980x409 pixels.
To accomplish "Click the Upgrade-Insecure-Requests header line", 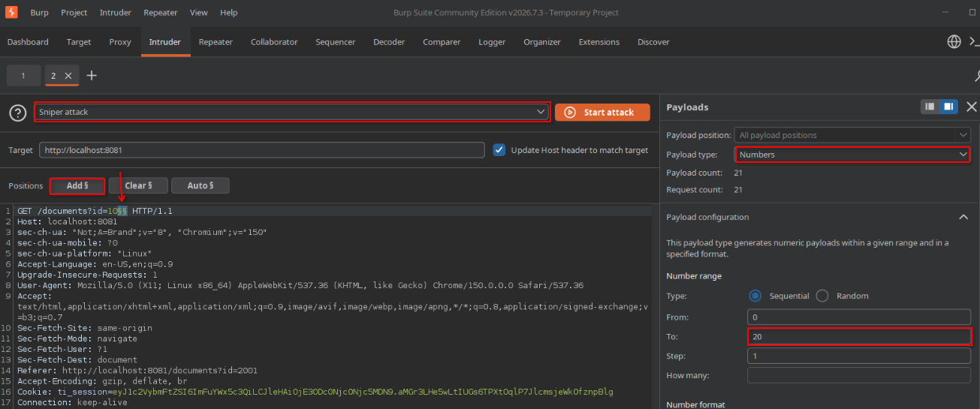I will (x=87, y=275).
